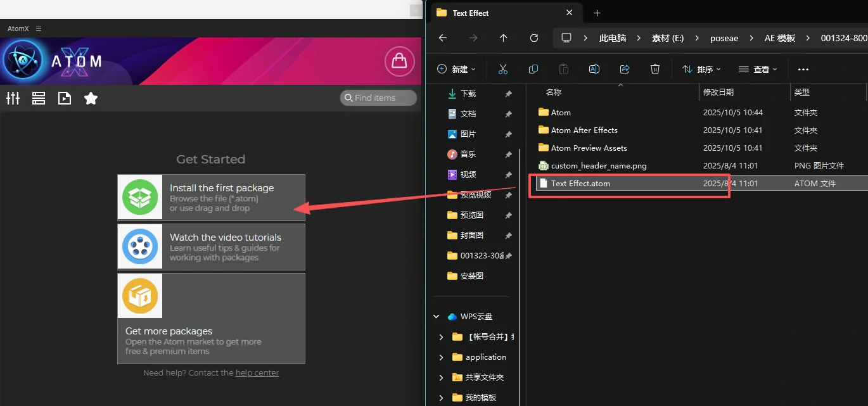Navigate to 素材 (E:) breadcrumb

pos(668,38)
